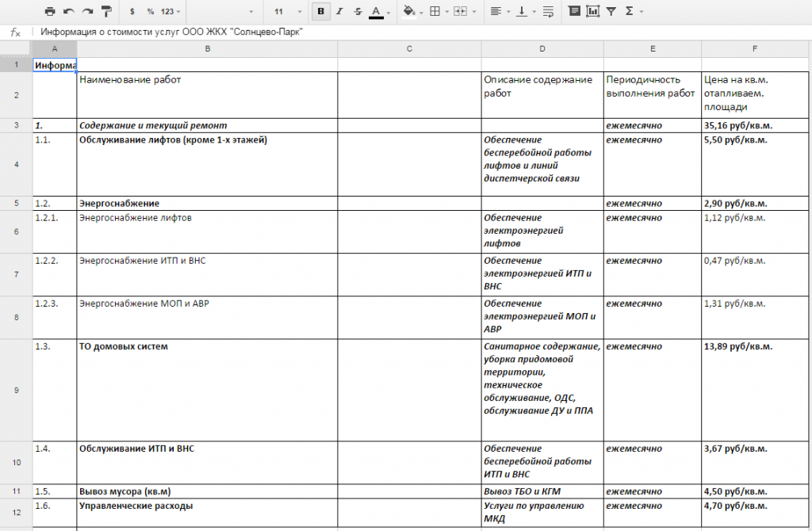
Task: Select the bold 'Энергоснабжение' cell in row 5
Action: click(x=207, y=204)
